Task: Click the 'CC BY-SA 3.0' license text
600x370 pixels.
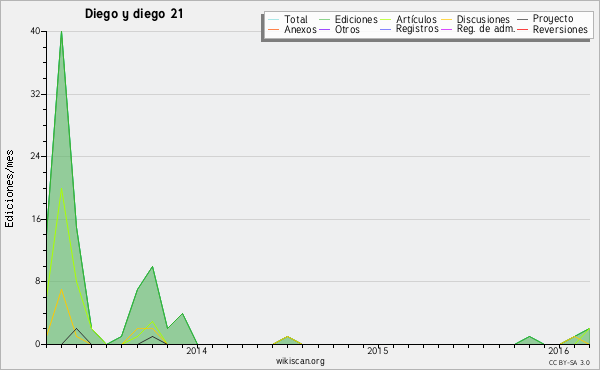Action: click(569, 362)
